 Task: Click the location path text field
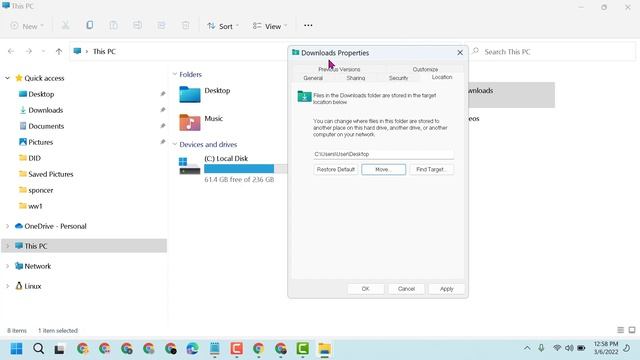[383, 154]
